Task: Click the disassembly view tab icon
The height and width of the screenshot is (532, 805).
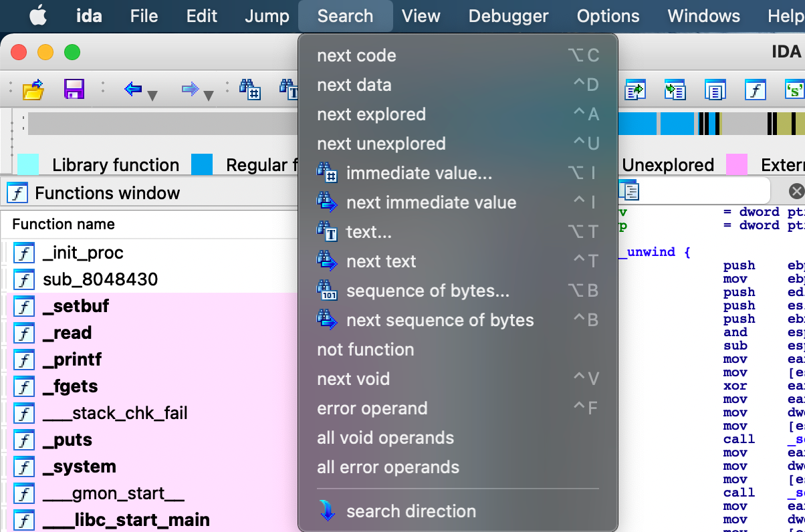Action: click(629, 191)
